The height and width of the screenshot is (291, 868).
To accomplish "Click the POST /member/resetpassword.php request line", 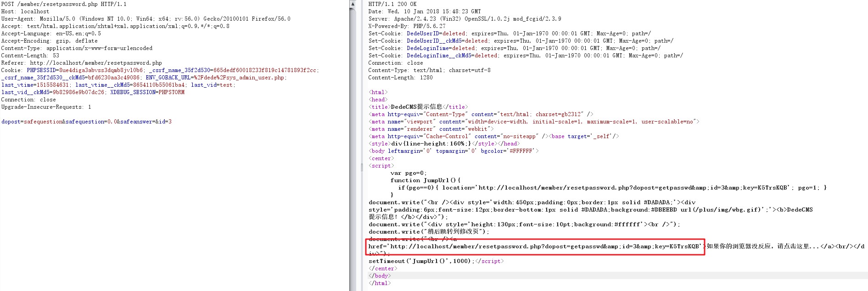I will tap(64, 4).
